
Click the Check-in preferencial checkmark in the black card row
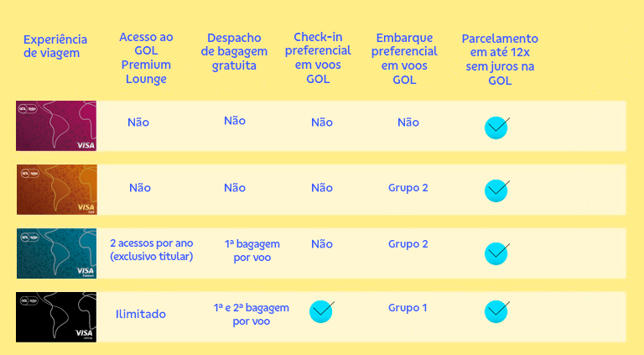322,311
